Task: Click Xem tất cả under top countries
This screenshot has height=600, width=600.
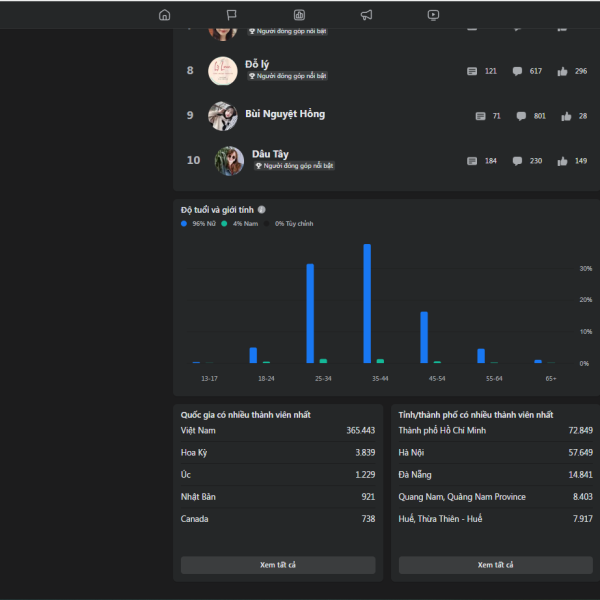Action: tap(278, 565)
